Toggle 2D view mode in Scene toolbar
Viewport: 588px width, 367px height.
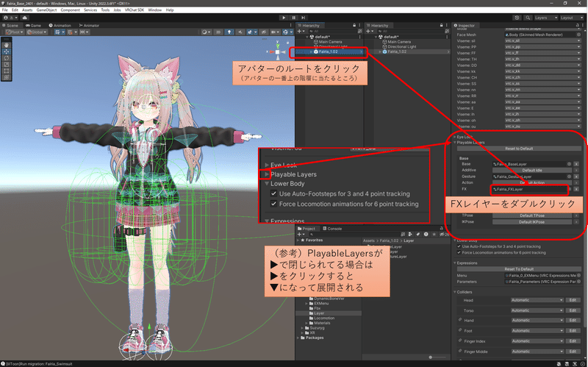click(x=218, y=32)
